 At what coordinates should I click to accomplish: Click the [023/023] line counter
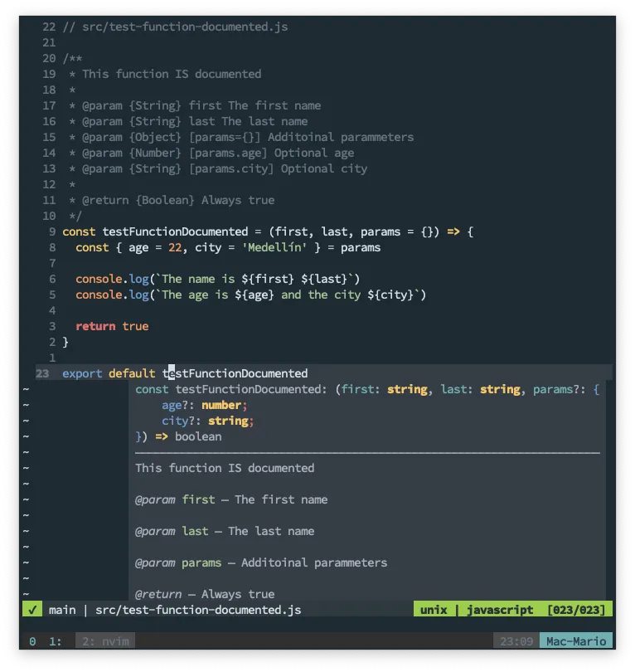[x=576, y=610]
